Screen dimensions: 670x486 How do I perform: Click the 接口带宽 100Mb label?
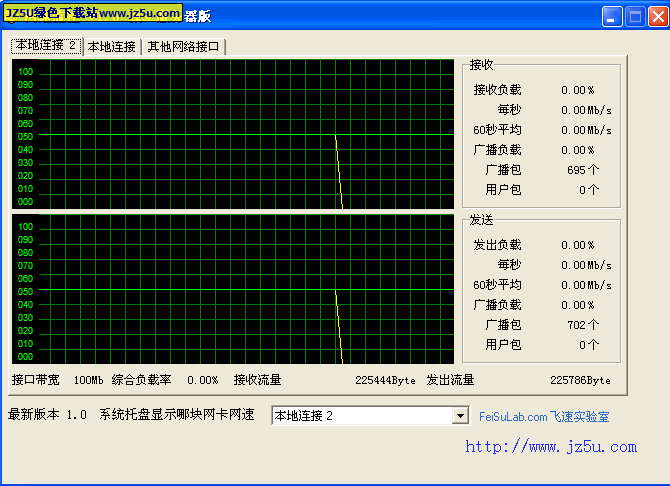coord(57,380)
